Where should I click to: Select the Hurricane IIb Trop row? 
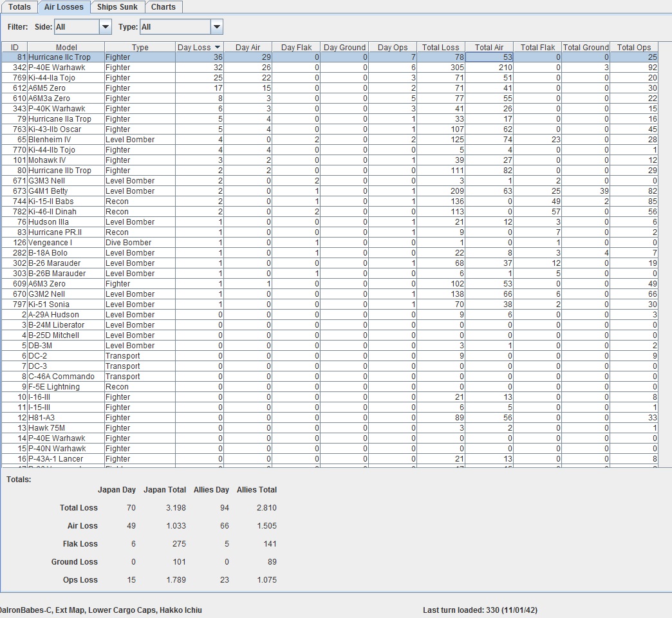(x=330, y=170)
